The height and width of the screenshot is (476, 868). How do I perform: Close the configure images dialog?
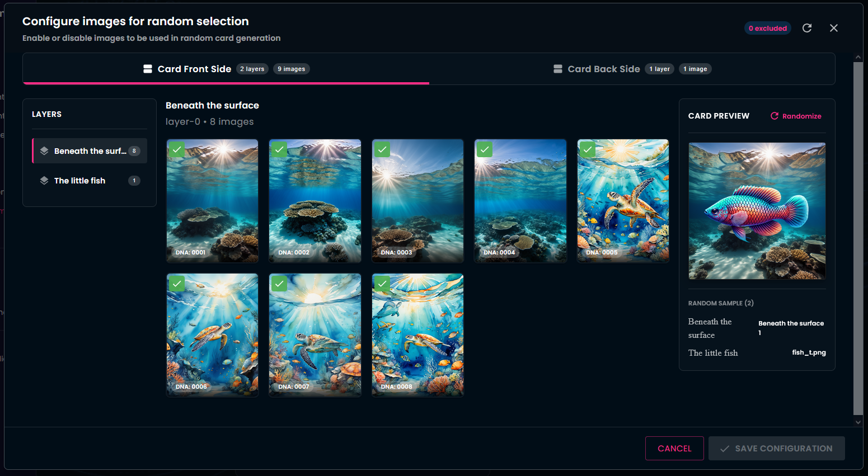tap(833, 28)
